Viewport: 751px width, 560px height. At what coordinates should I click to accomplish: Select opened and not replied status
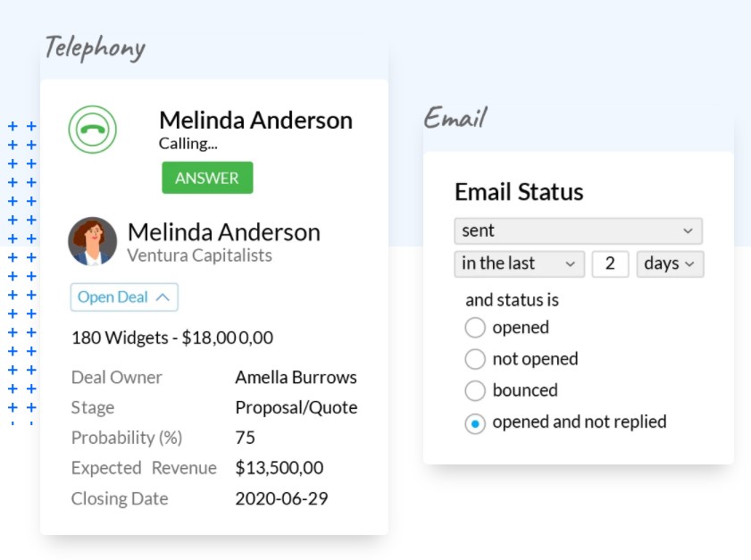[474, 422]
